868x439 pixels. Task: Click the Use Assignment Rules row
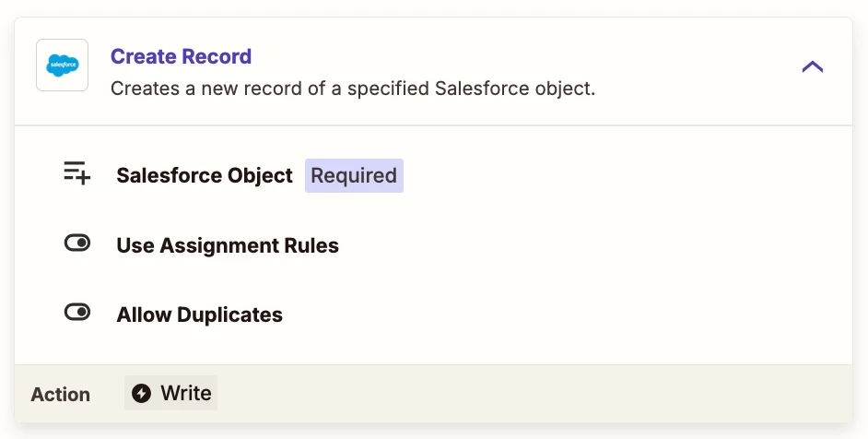433,244
